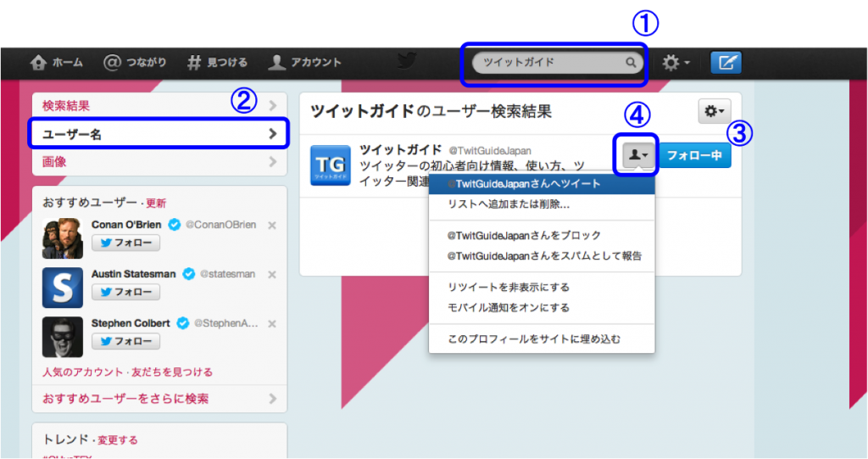This screenshot has width=868, height=459.
Task: Choose モバイル通知をオンにする menu item
Action: point(542,308)
